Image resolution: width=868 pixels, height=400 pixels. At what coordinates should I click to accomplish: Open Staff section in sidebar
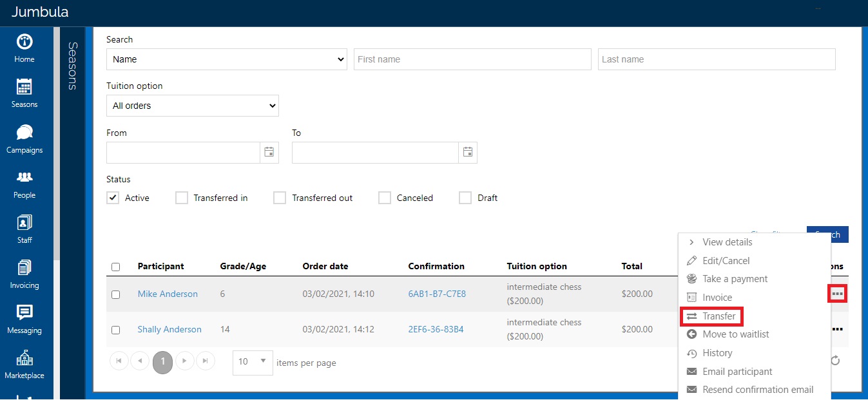[x=24, y=229]
